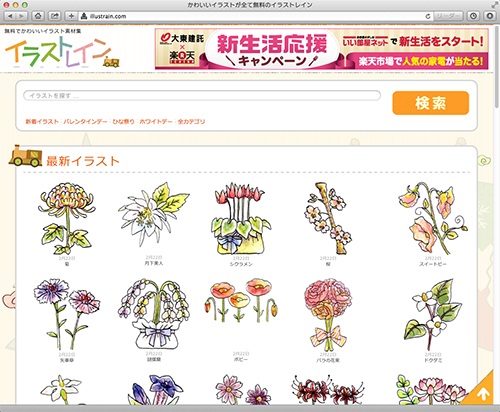Open the red spider lily illustration

click(x=328, y=389)
